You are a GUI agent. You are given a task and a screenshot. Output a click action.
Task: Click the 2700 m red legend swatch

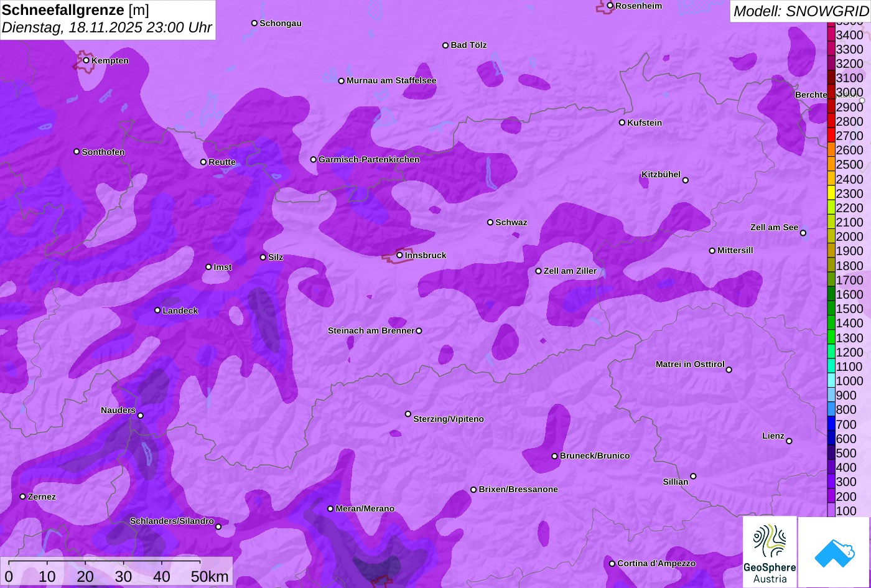[x=831, y=136]
